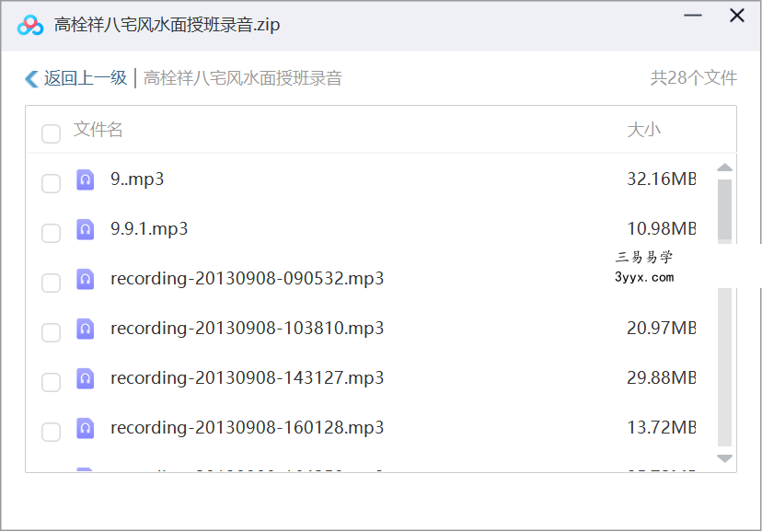
Task: Check the box for 9.9.1.mp3
Action: (x=51, y=233)
